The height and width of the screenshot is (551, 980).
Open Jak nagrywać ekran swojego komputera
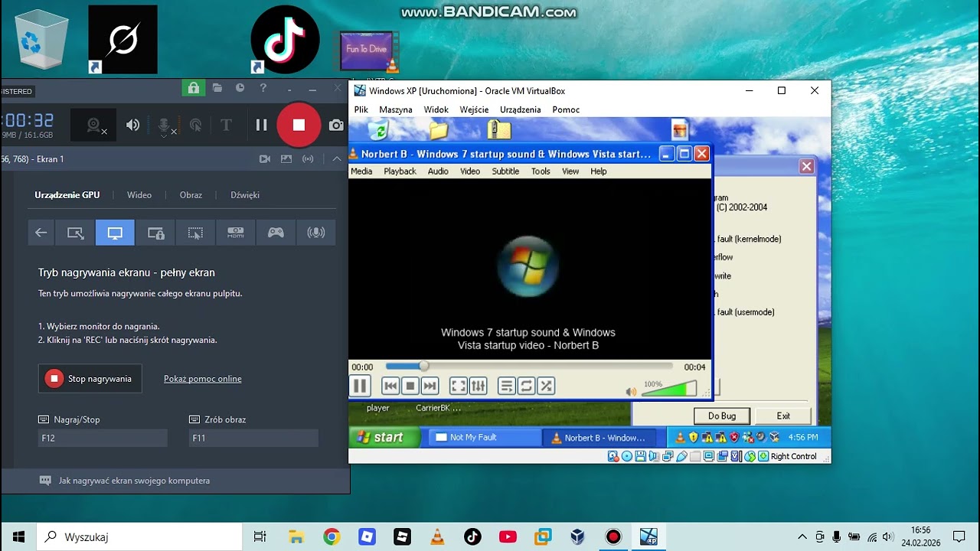pyautogui.click(x=134, y=481)
